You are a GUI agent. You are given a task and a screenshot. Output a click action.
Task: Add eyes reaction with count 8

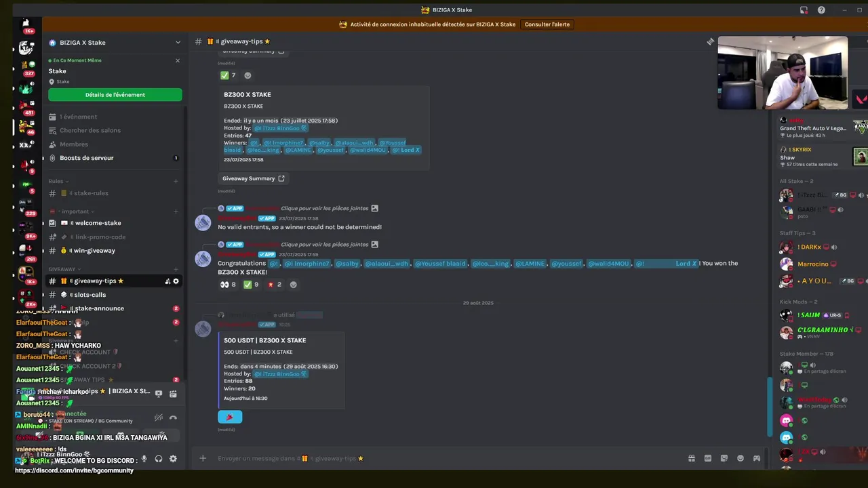228,285
